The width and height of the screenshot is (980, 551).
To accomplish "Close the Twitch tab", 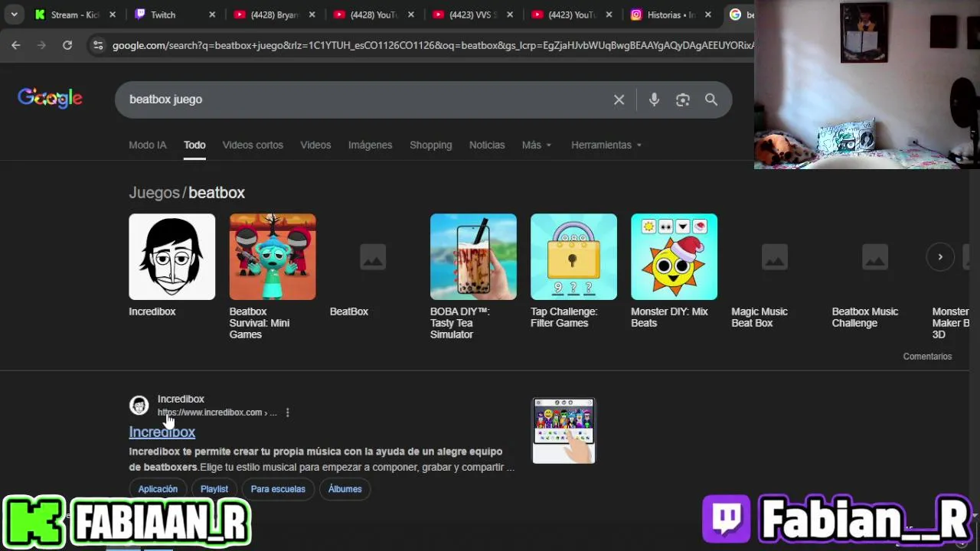I will click(x=212, y=15).
